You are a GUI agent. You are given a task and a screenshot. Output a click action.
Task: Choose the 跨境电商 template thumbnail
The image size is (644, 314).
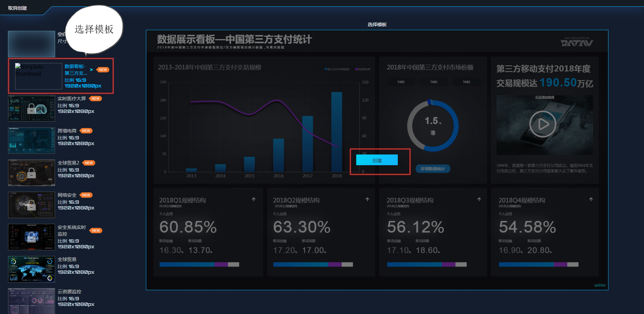click(x=32, y=140)
